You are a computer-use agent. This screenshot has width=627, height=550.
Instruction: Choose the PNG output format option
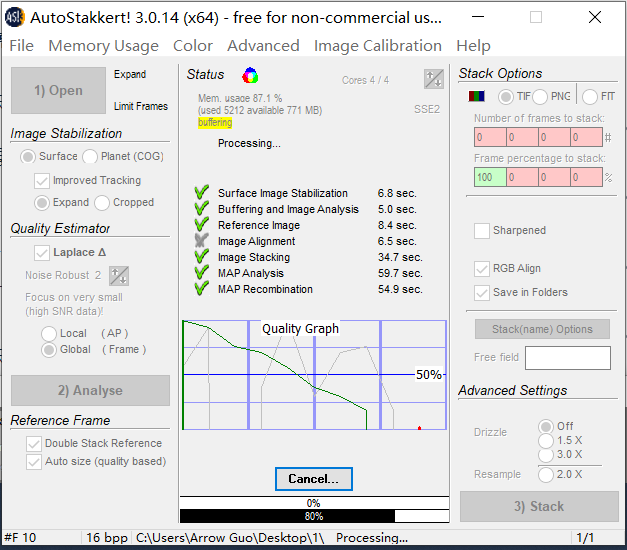(x=540, y=97)
